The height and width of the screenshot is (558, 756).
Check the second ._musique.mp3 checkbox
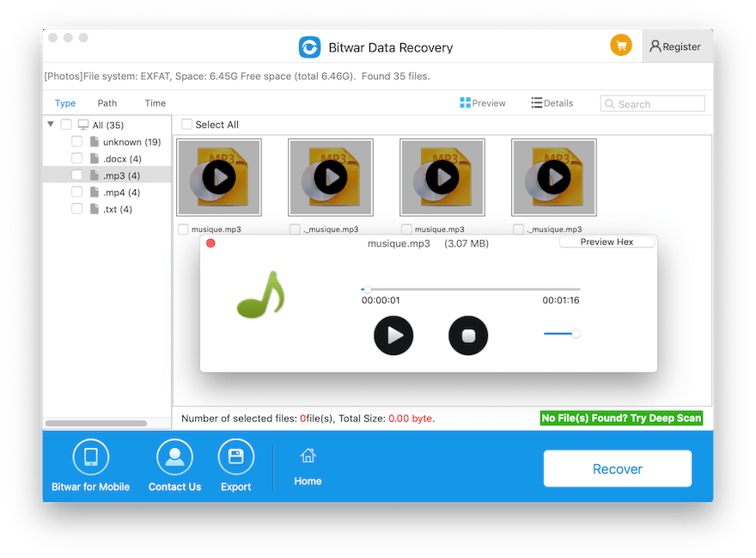(295, 230)
